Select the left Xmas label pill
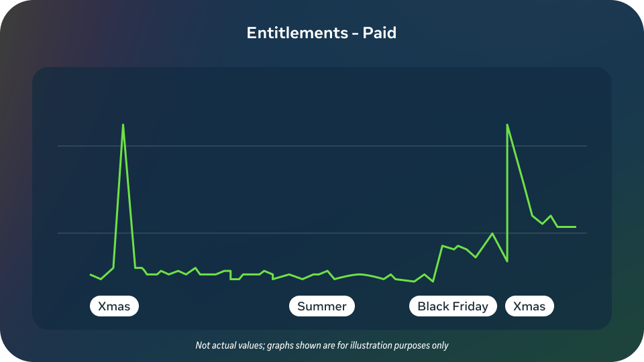Viewport: 644px width, 362px height. click(114, 306)
